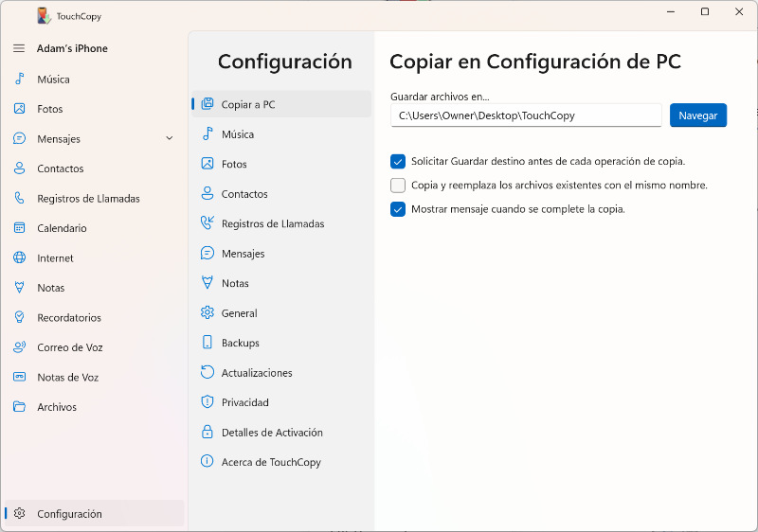Image resolution: width=758 pixels, height=532 pixels.
Task: Click the Notas icon in left sidebar
Action: tap(19, 288)
